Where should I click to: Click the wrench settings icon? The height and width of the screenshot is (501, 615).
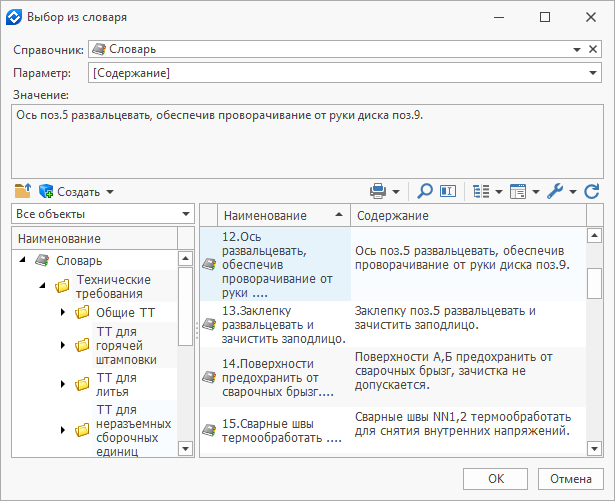click(555, 191)
